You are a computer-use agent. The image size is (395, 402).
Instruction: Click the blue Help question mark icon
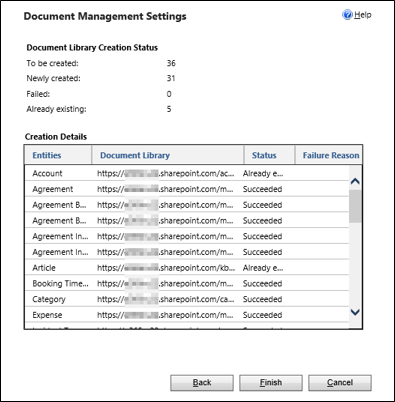347,15
